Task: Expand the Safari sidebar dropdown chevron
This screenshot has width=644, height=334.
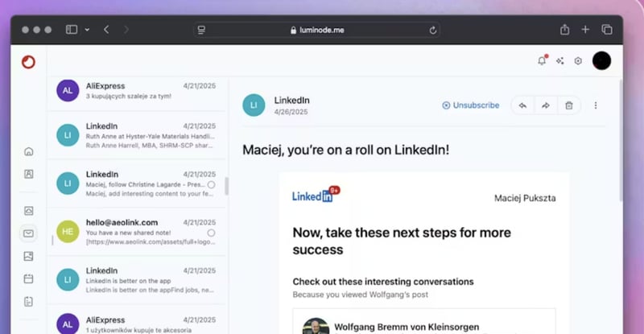Action: tap(87, 30)
